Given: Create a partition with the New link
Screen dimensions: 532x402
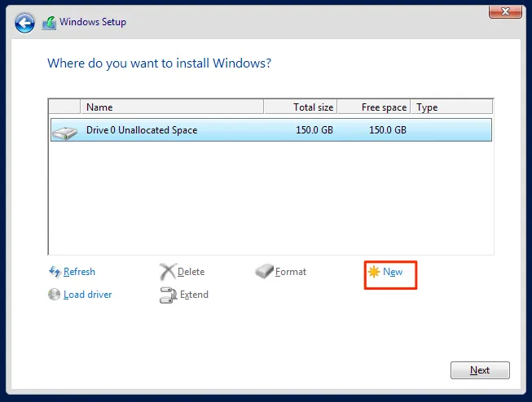Looking at the screenshot, I should pos(393,272).
